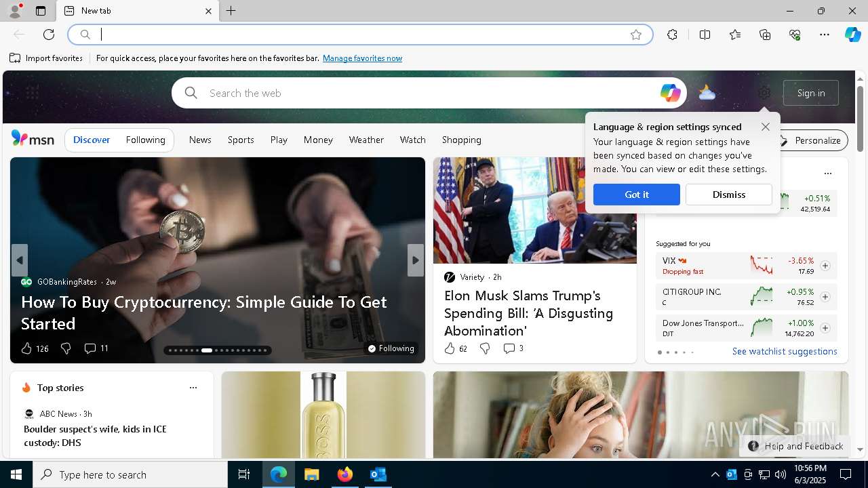The image size is (868, 488).
Task: Launch Firefox from taskbar
Action: pos(345,474)
